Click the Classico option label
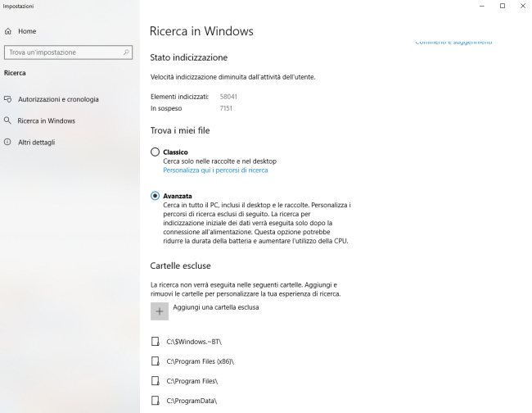The height and width of the screenshot is (413, 532). [x=175, y=152]
